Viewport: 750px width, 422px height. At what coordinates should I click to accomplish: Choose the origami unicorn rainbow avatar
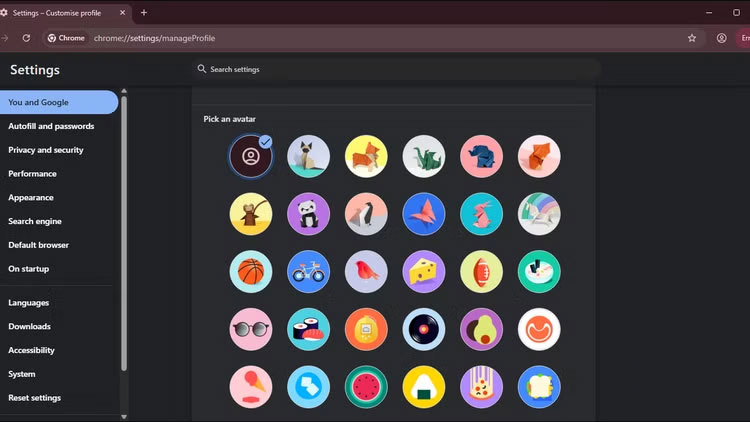(539, 214)
